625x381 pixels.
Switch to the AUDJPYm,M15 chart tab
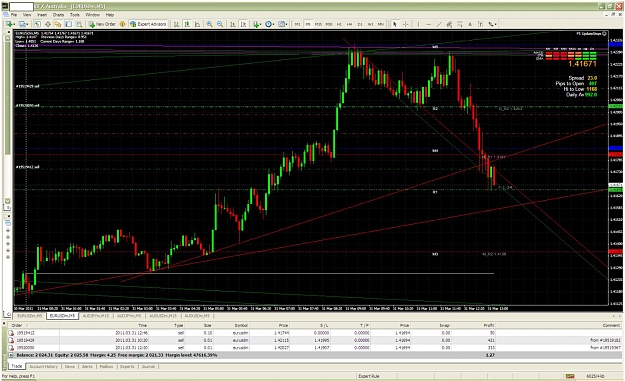[x=96, y=316]
